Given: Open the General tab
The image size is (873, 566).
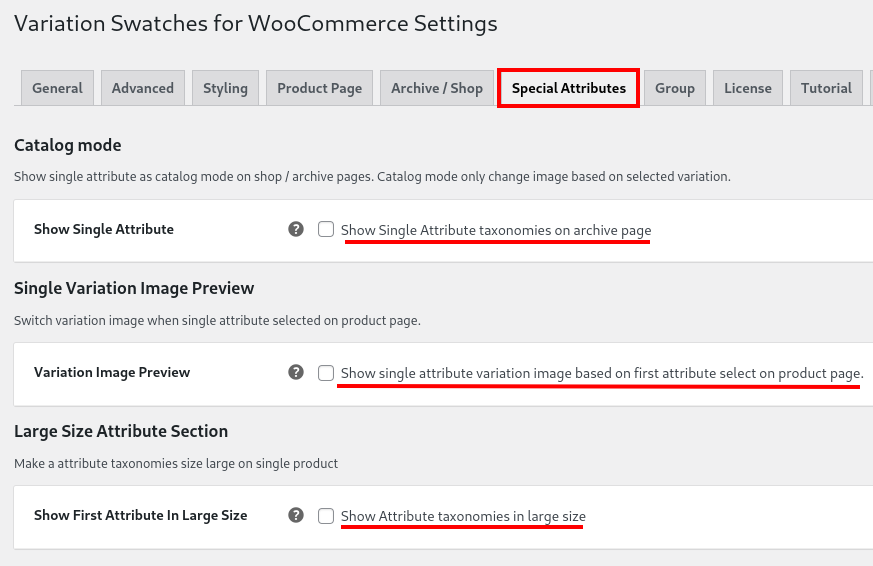Looking at the screenshot, I should [57, 88].
